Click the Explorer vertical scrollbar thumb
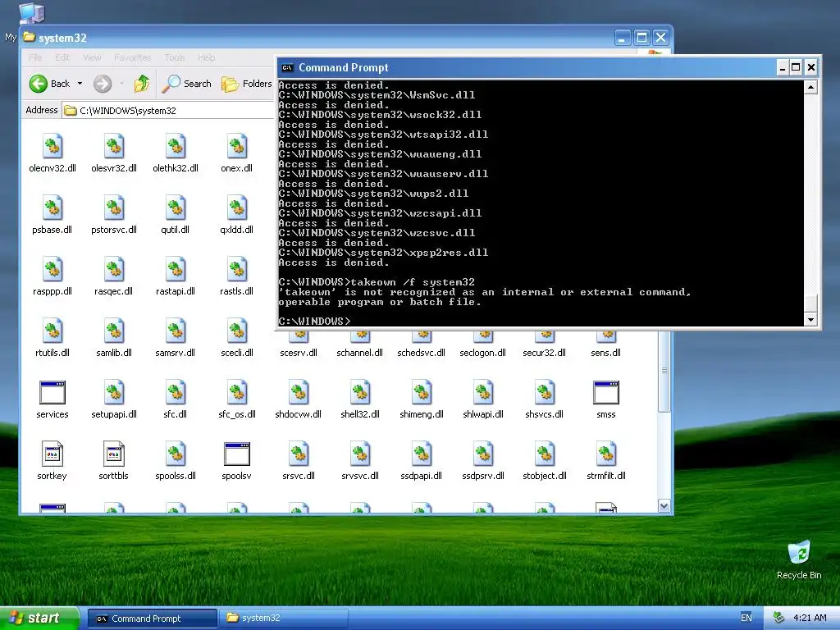 click(x=664, y=371)
